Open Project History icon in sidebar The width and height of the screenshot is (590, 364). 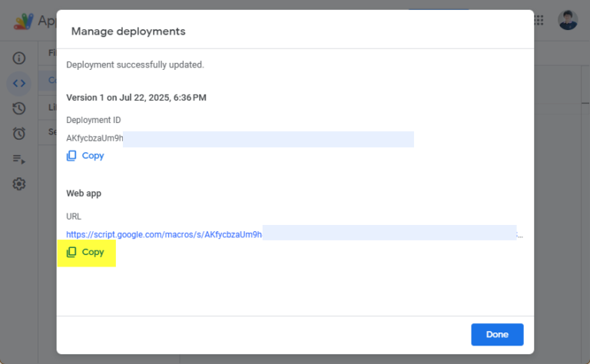tap(18, 108)
